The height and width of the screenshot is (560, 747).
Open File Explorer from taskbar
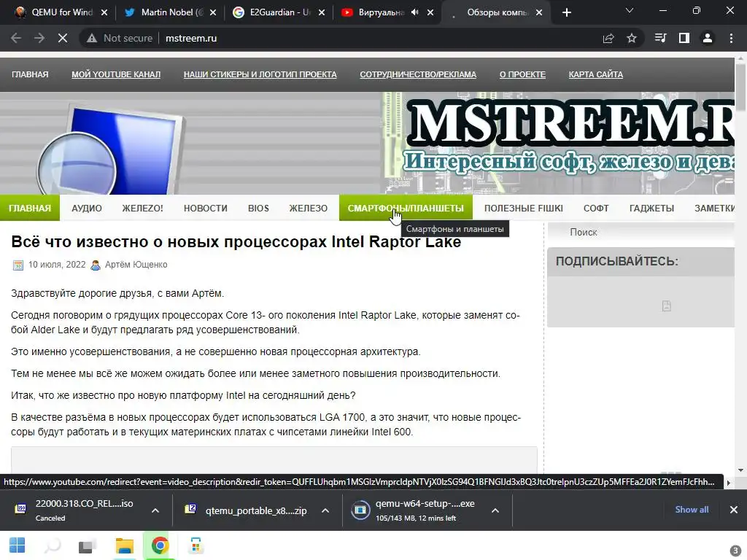click(124, 545)
